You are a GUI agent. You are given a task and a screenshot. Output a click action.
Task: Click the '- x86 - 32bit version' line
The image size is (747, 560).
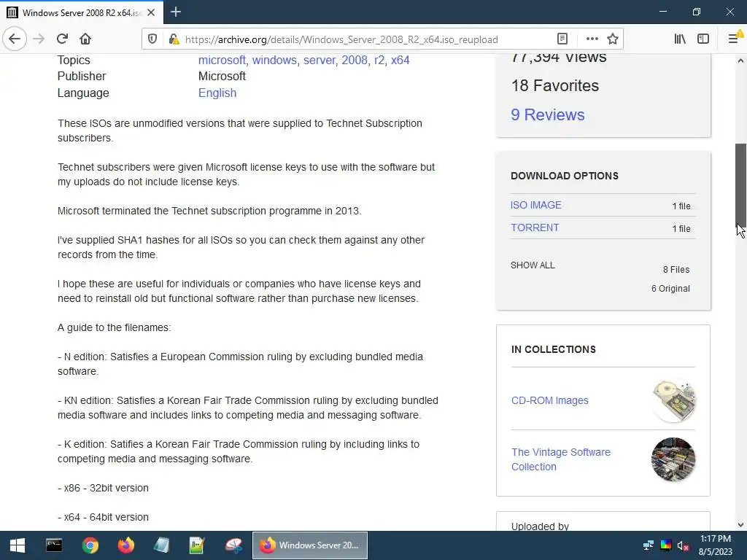click(104, 488)
